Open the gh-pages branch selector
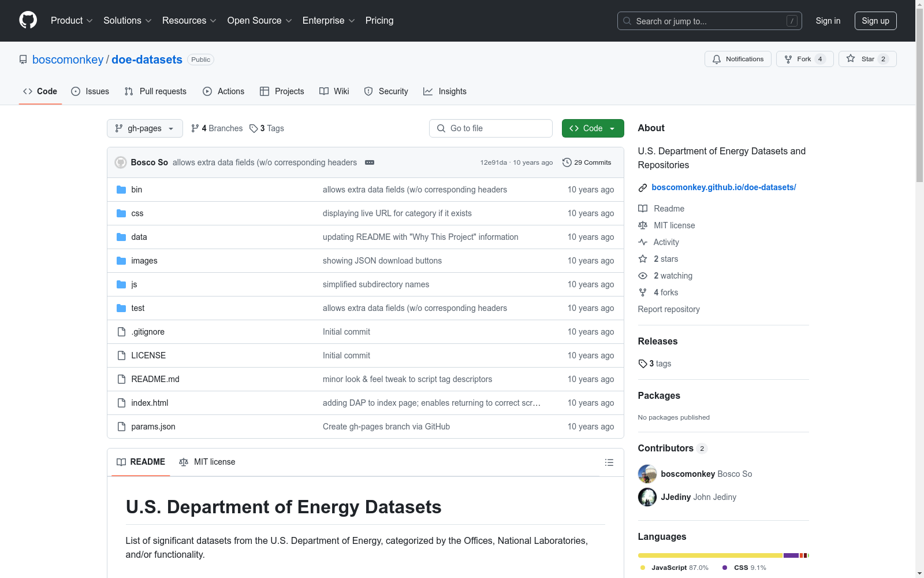924x578 pixels. click(x=145, y=128)
